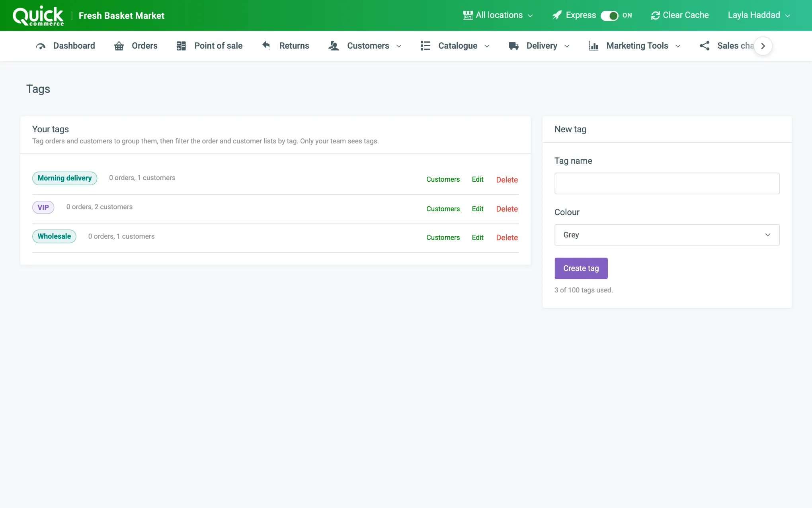Viewport: 812px width, 508px height.
Task: Click the Customers person icon
Action: click(334, 46)
